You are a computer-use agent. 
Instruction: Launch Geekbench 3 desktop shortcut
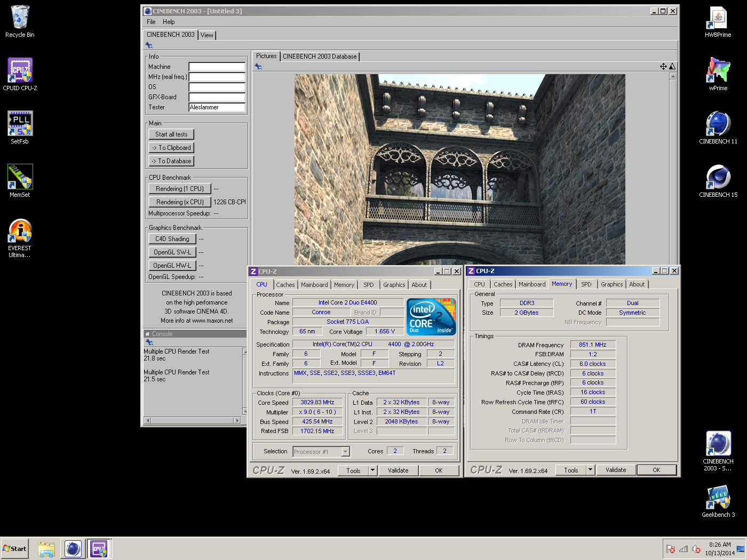[718, 501]
